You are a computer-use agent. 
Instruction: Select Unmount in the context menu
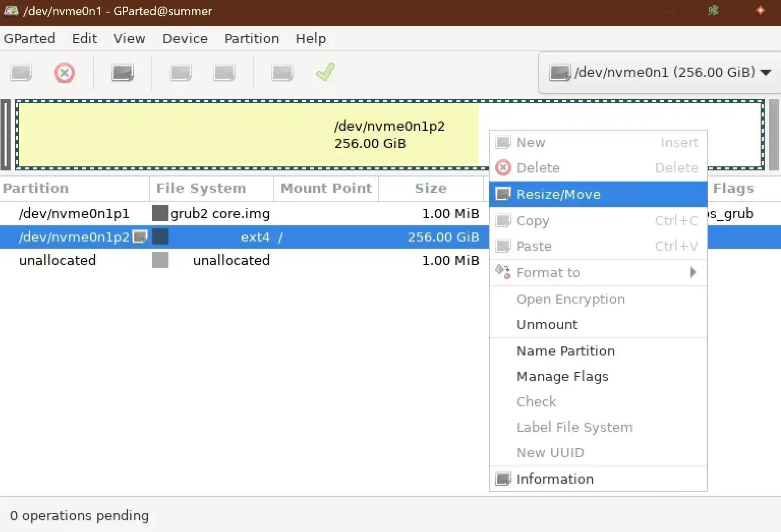tap(598, 324)
